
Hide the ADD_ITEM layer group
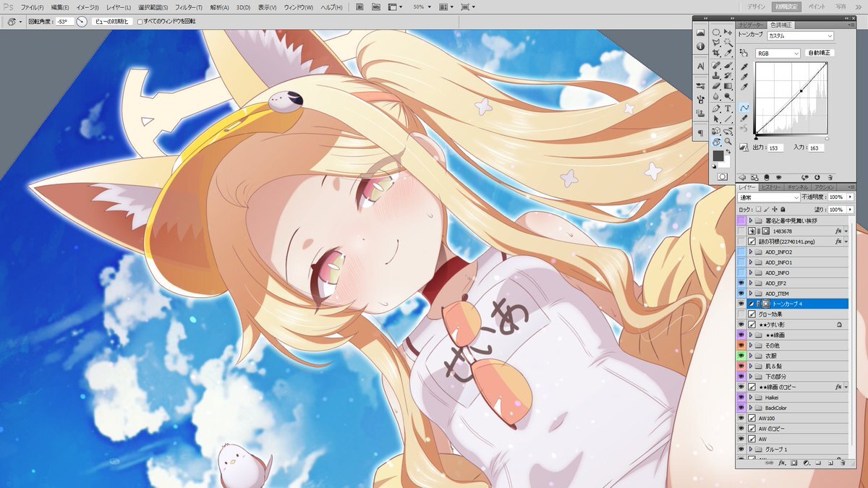[741, 294]
